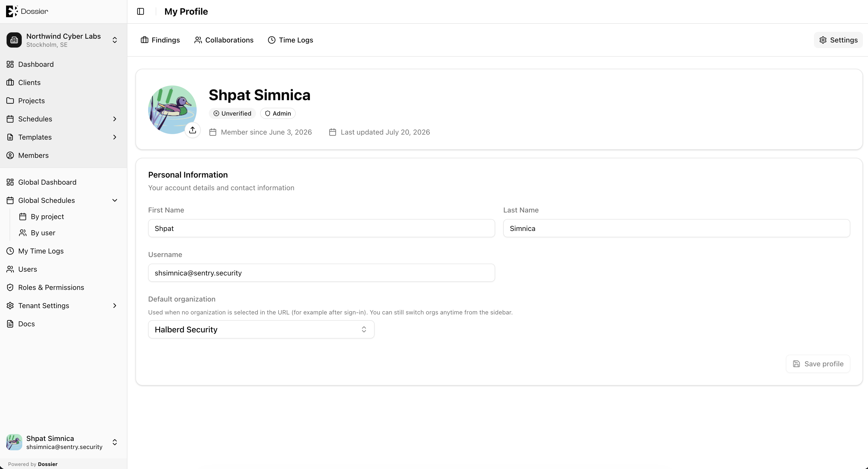The image size is (868, 469).
Task: Focus the First Name field
Action: point(322,228)
